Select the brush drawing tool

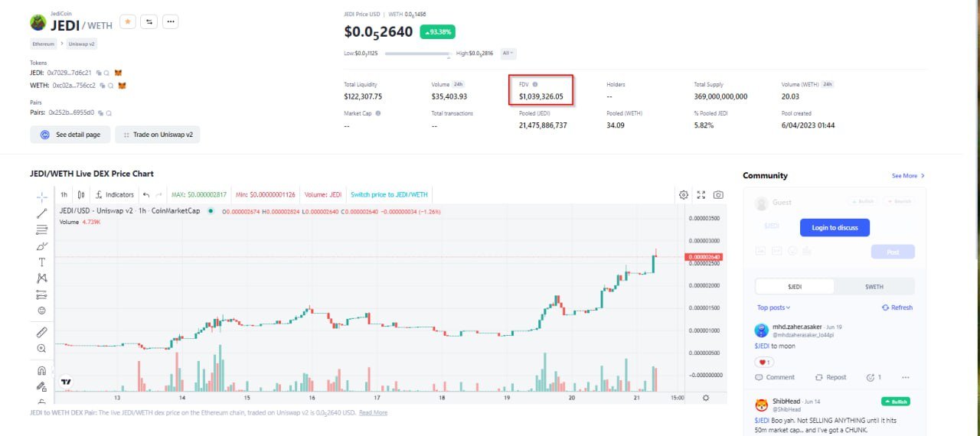point(41,246)
